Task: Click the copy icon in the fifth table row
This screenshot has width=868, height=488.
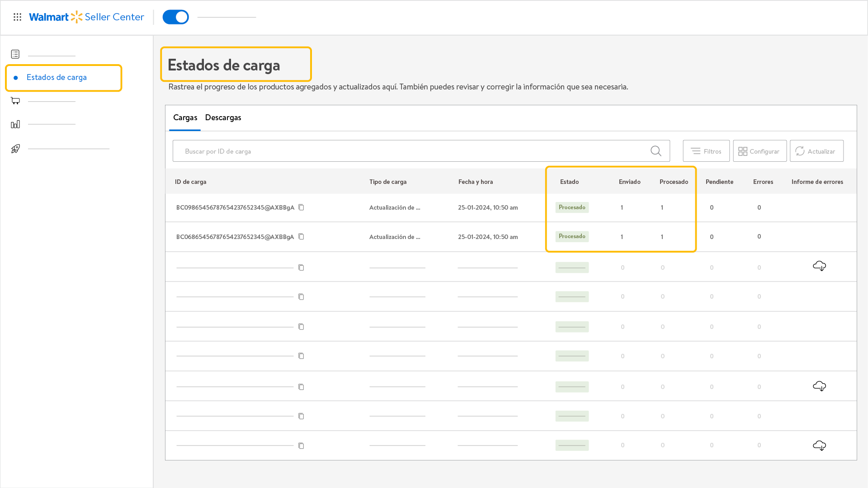Action: pos(301,327)
